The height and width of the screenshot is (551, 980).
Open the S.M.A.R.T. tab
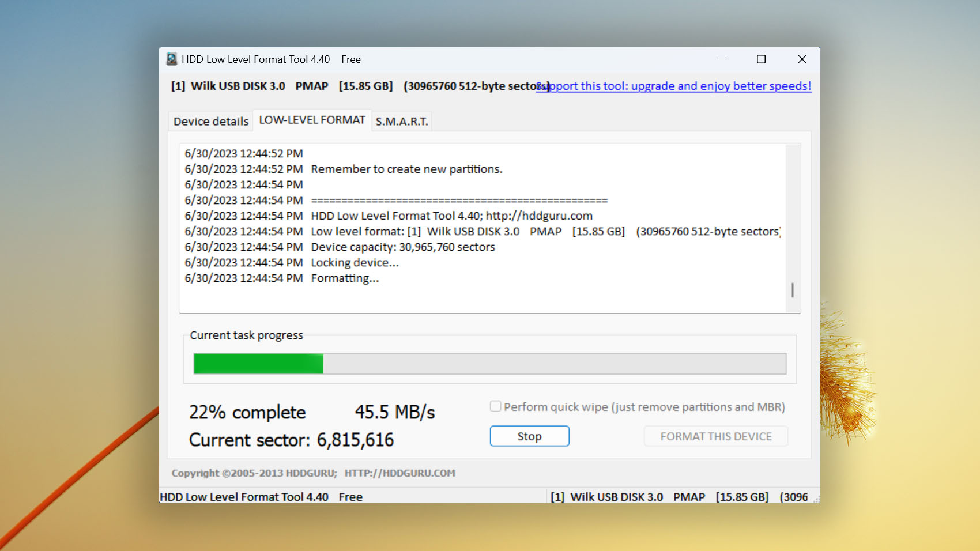coord(402,121)
